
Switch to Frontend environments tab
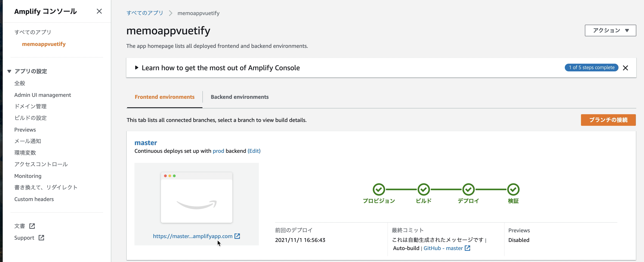(x=165, y=97)
